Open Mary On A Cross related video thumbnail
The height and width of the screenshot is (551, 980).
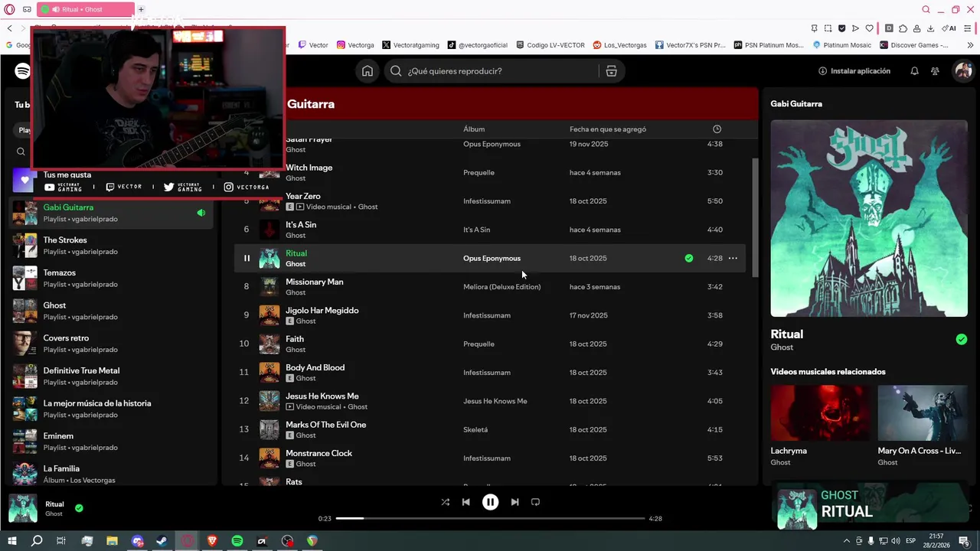(x=923, y=412)
